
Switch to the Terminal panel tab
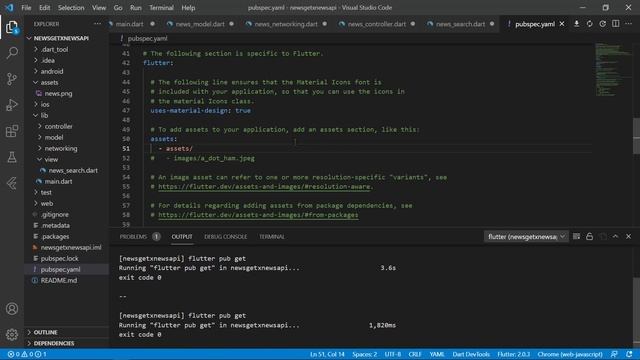[272, 237]
